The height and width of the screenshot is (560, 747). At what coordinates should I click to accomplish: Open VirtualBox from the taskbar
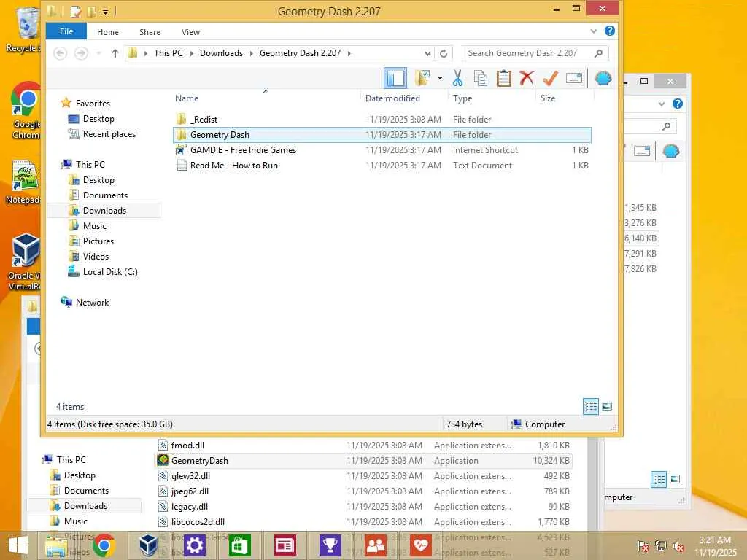click(x=148, y=545)
